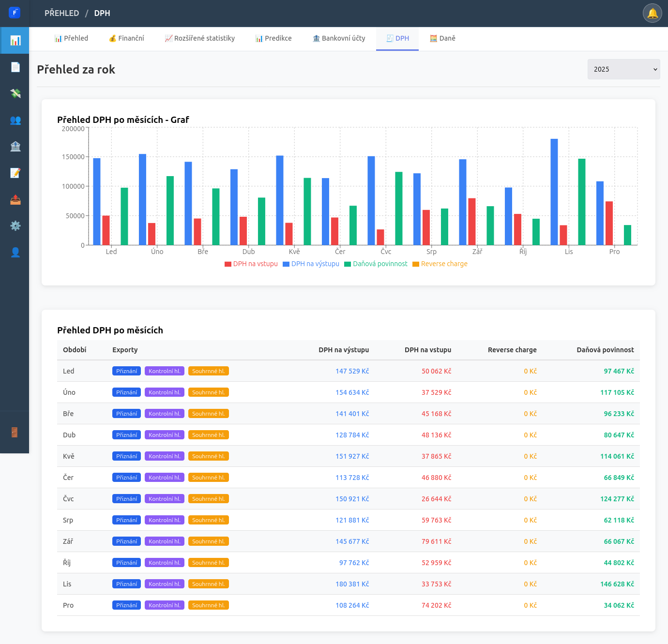The image size is (668, 644).
Task: Select the Bankovní účty tab
Action: [339, 38]
